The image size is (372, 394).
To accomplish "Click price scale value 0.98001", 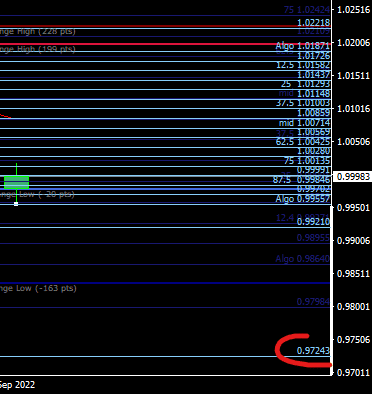I will (354, 307).
